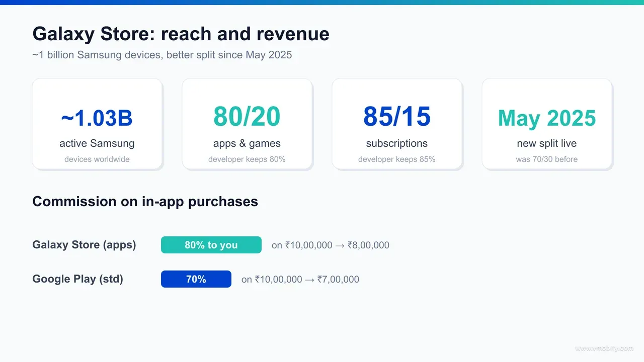Click the ₹10,00,000 → ₹7,00,000 text
The image size is (644, 362).
click(300, 280)
